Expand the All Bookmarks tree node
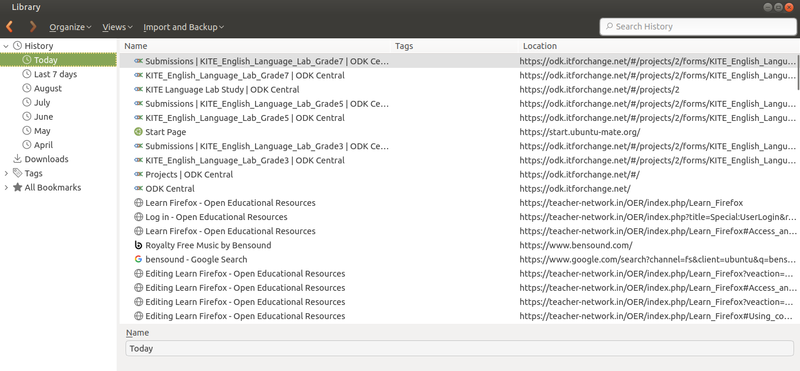The width and height of the screenshot is (800, 371). point(6,187)
